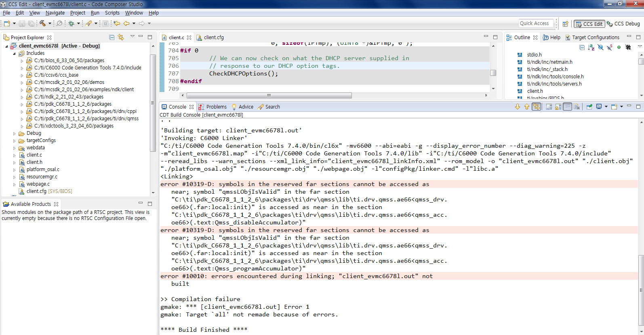Click the Save disk icon in toolbar
Viewport: 644px width, 335px height.
pyautogui.click(x=22, y=23)
